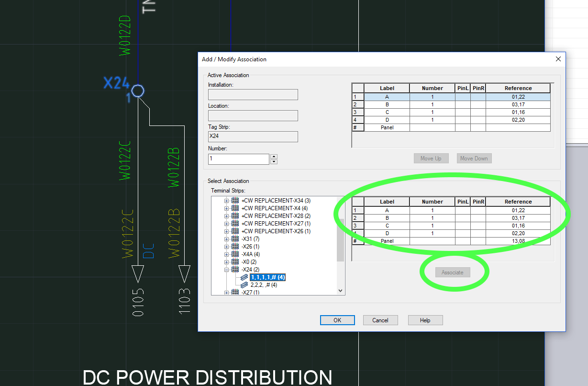Click the Installation text field
Image resolution: width=588 pixels, height=386 pixels.
[x=253, y=94]
